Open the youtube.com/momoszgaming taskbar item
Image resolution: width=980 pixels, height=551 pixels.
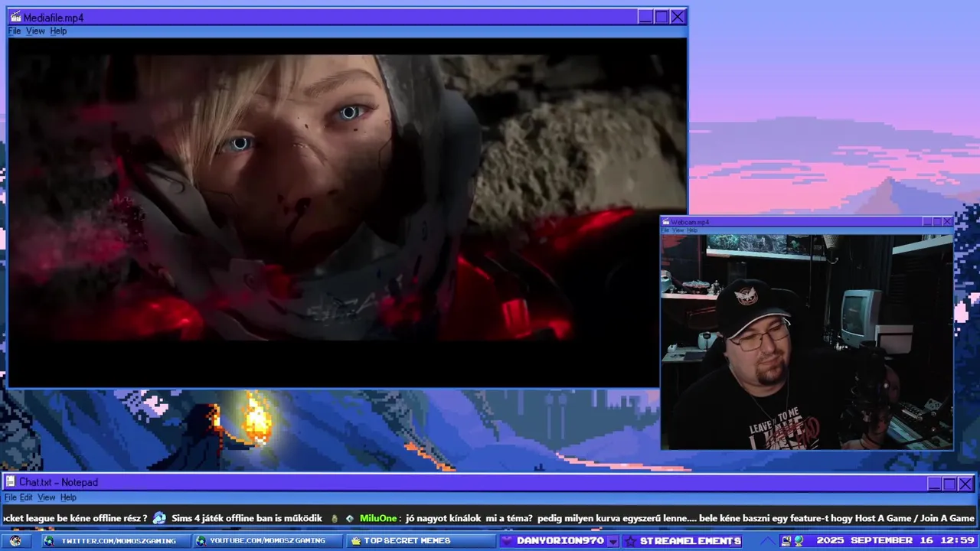268,540
